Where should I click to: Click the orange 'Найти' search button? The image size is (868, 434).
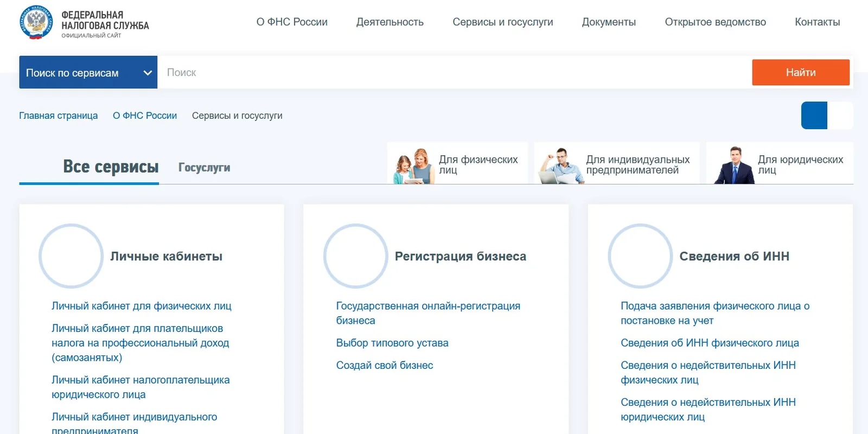point(801,72)
